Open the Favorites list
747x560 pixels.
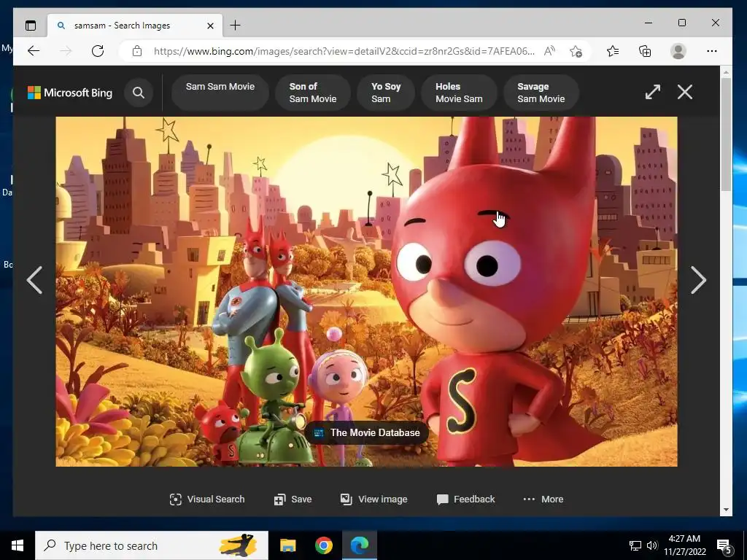tap(613, 51)
